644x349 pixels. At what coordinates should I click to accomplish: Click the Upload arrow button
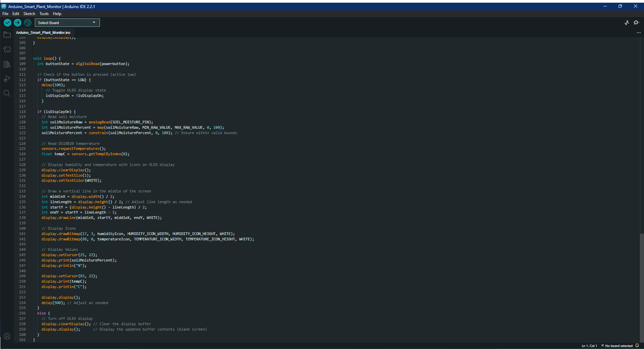click(x=17, y=22)
